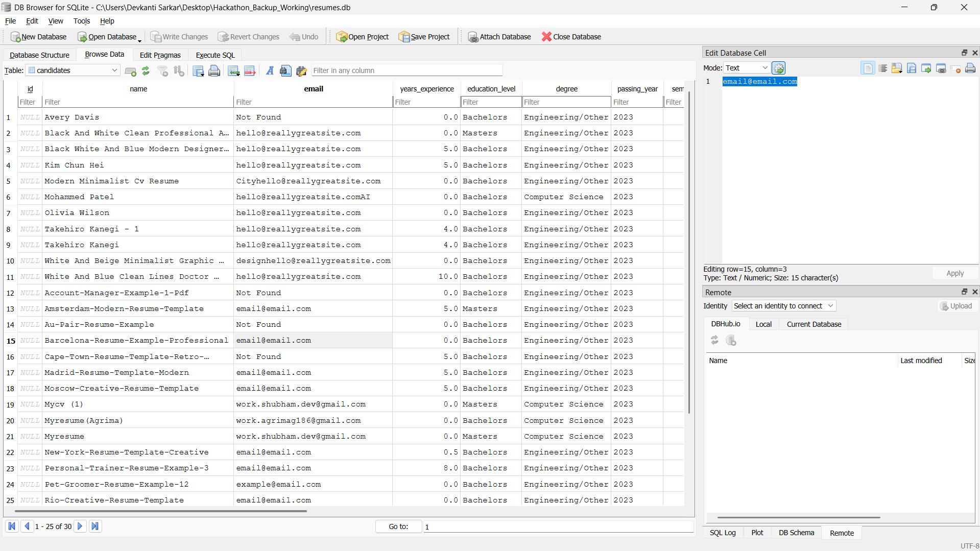Refresh the table data with green arrows icon

(x=146, y=71)
